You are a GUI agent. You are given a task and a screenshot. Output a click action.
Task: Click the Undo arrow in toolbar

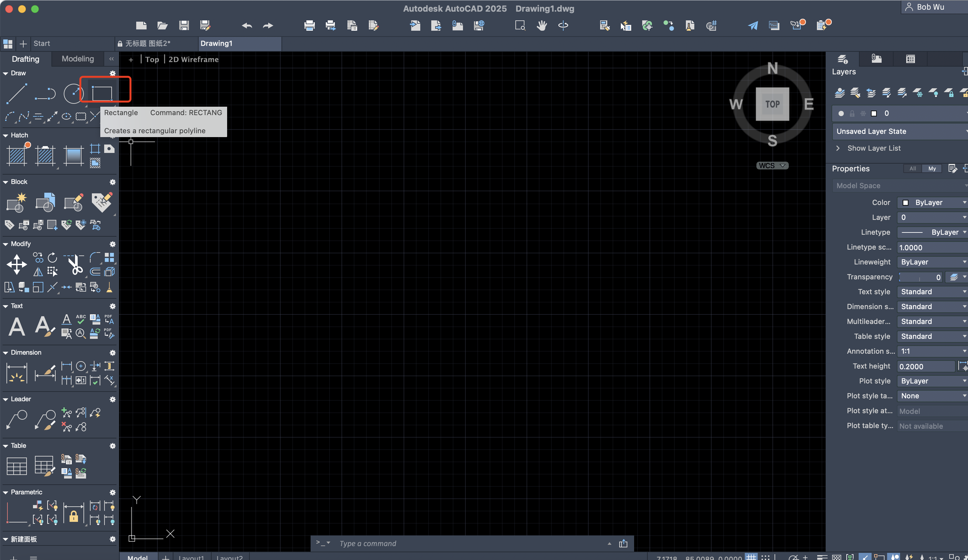tap(247, 26)
